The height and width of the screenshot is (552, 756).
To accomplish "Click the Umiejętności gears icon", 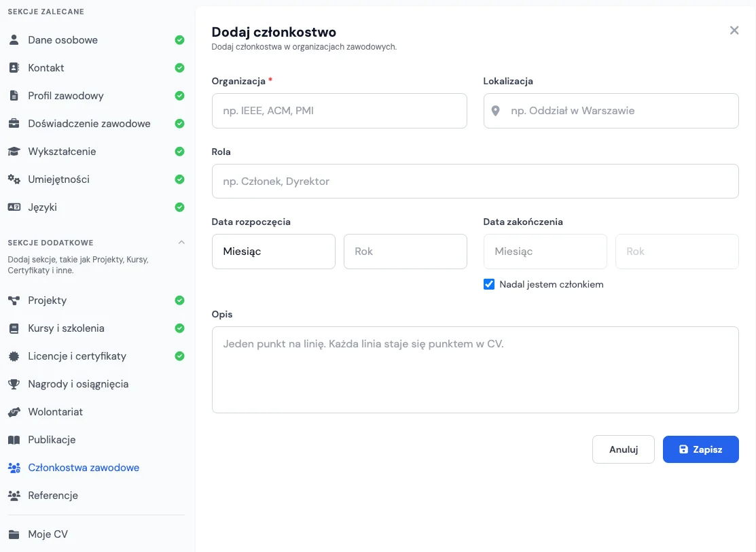I will click(x=14, y=179).
